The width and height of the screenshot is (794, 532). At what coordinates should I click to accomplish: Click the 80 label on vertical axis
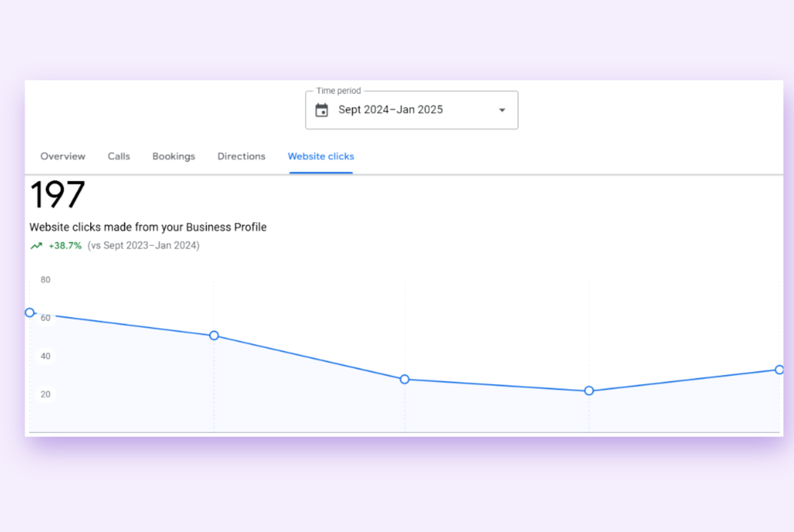(45, 280)
